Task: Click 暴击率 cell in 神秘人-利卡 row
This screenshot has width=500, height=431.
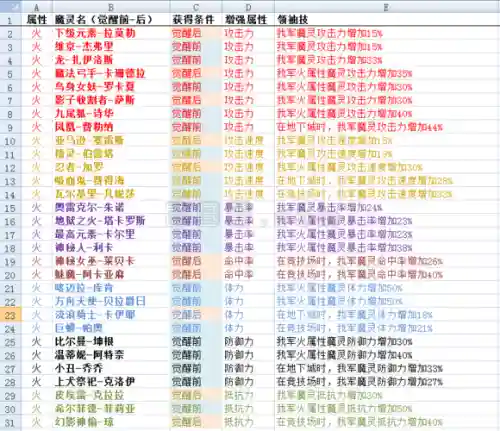Action: (x=248, y=248)
